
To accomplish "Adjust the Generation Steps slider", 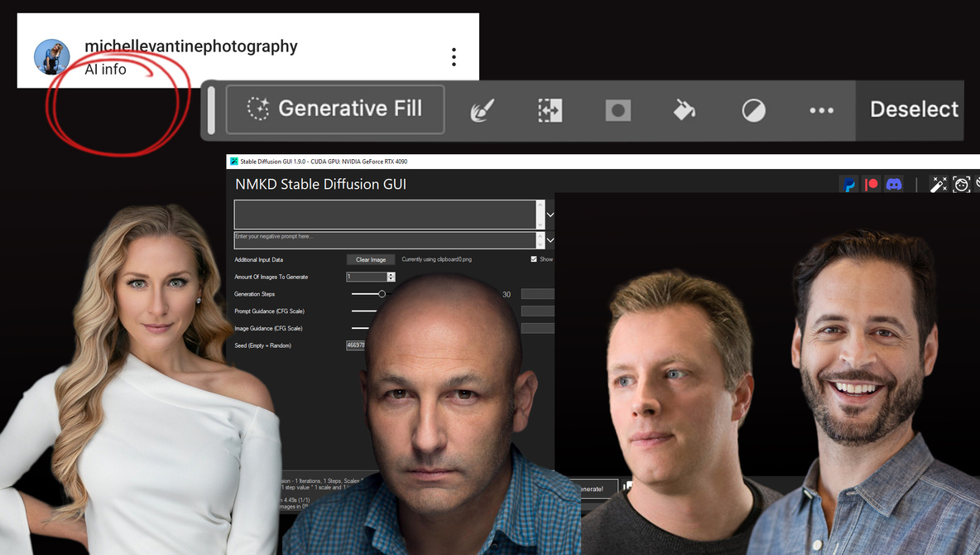I will coord(382,294).
